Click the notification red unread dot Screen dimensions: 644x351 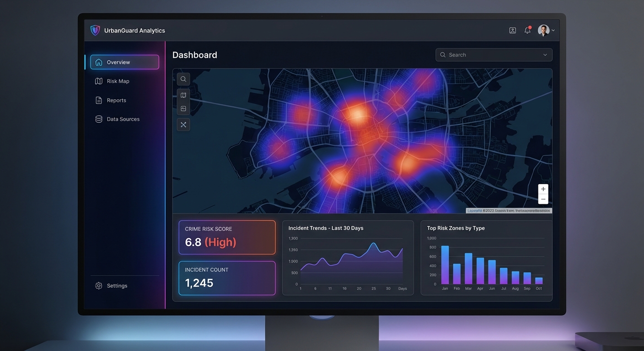[530, 27]
